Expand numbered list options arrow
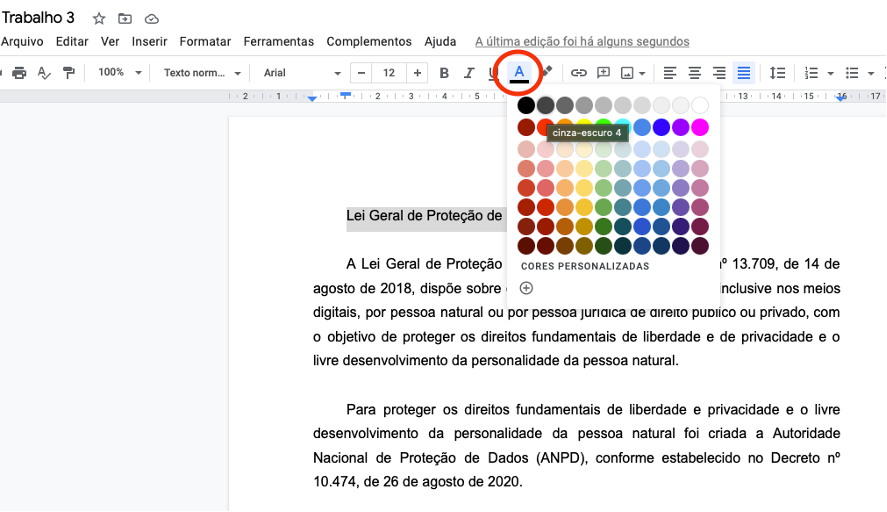The image size is (887, 512). pyautogui.click(x=830, y=73)
